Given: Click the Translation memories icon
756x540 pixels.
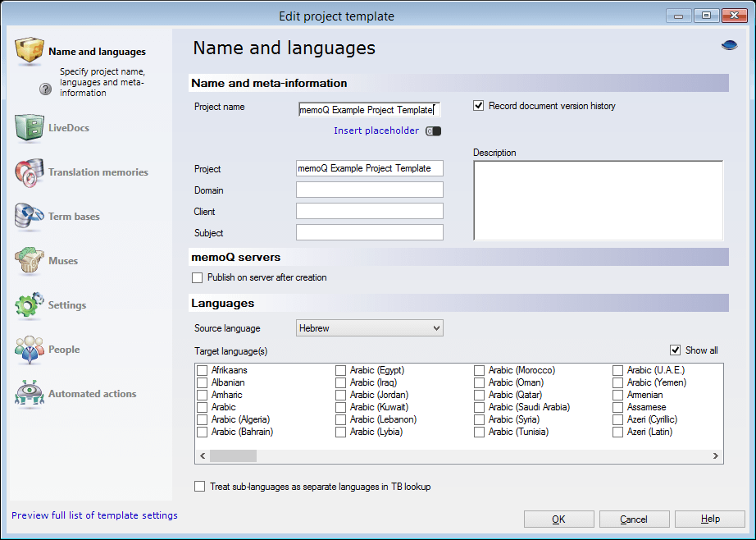Looking at the screenshot, I should click(x=30, y=172).
